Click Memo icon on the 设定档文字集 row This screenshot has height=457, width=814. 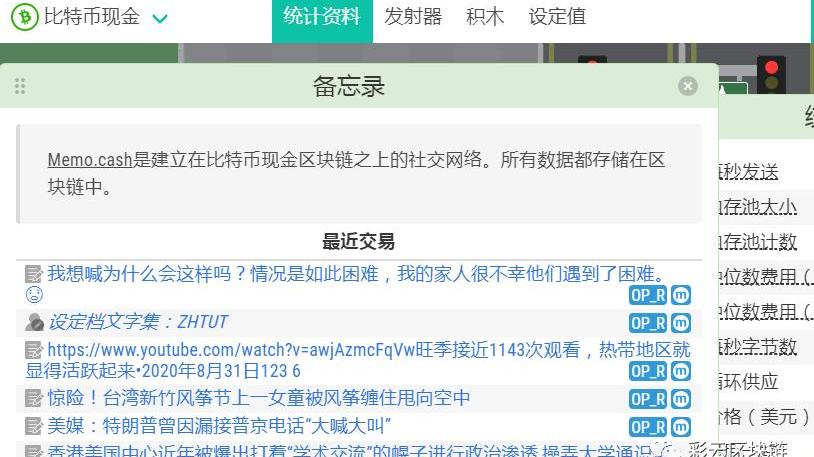(681, 323)
